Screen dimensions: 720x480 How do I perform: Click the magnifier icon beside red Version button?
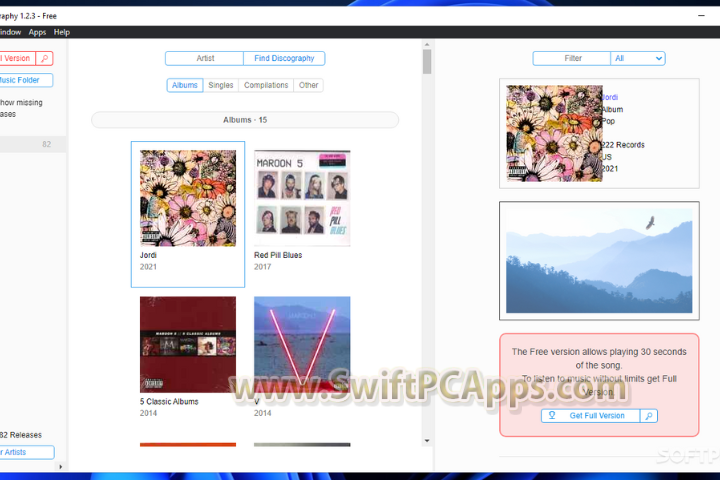[x=44, y=59]
